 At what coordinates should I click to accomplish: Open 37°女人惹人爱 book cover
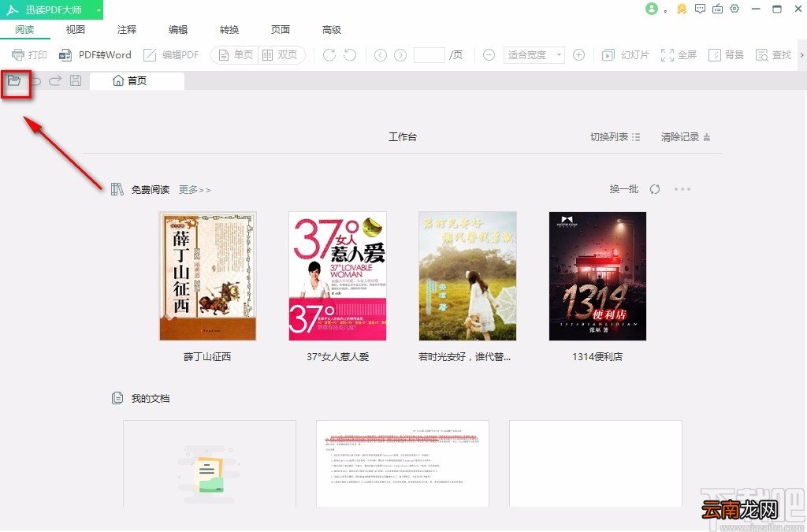coord(337,276)
